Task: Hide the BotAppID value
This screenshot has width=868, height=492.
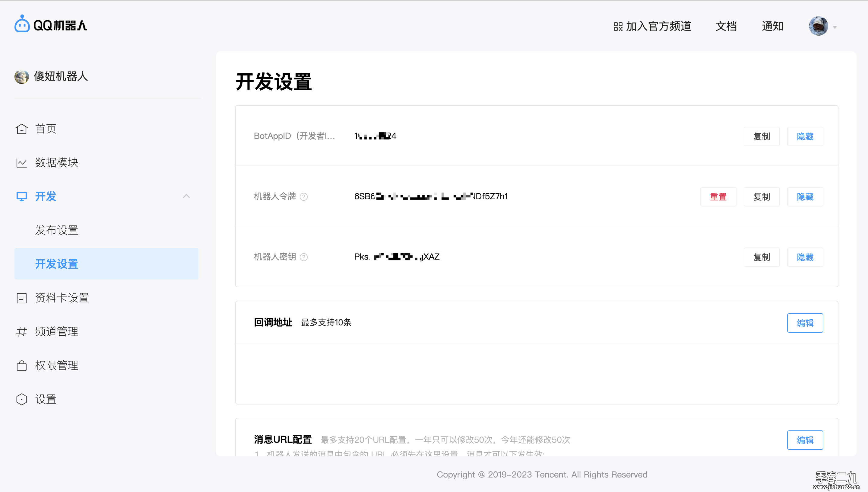Action: (x=805, y=136)
